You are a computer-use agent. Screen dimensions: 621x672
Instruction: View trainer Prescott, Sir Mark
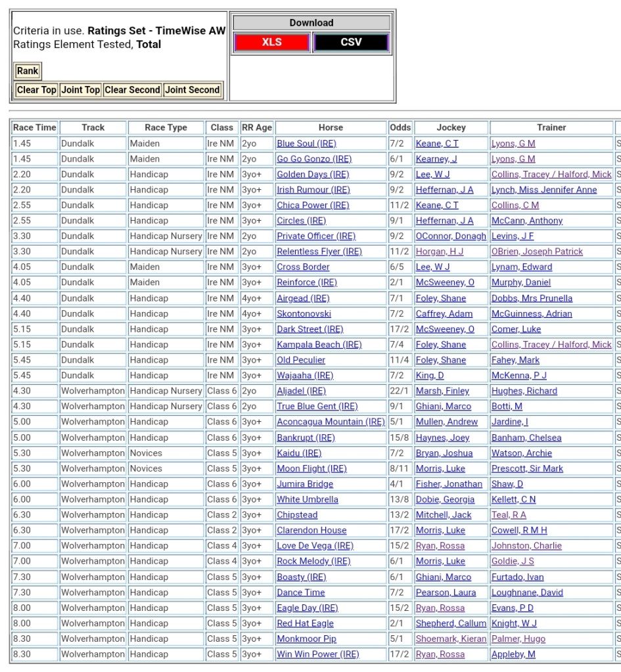coord(527,469)
